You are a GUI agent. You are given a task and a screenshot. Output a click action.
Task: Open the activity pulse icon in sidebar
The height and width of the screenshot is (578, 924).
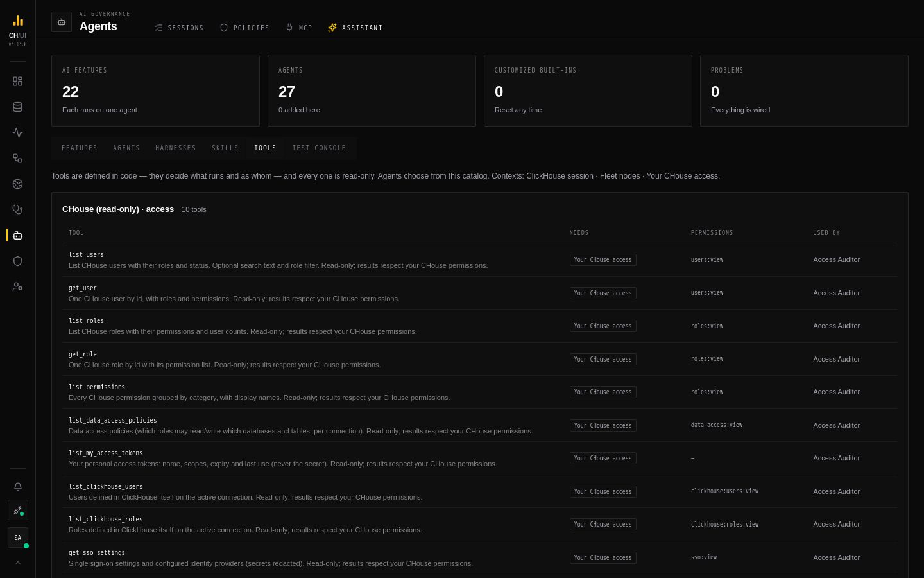click(x=18, y=133)
